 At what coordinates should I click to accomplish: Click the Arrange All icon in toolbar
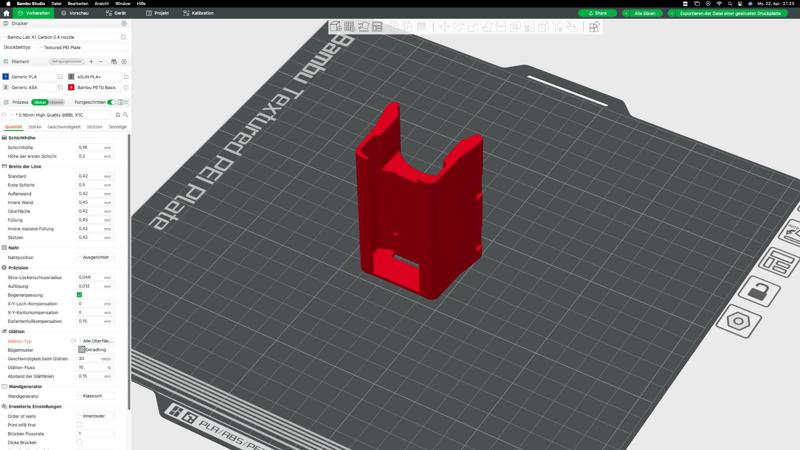pos(377,27)
